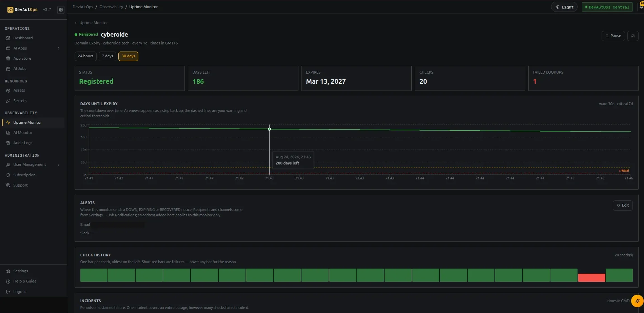
Task: Click the red failed check bar
Action: click(x=591, y=278)
